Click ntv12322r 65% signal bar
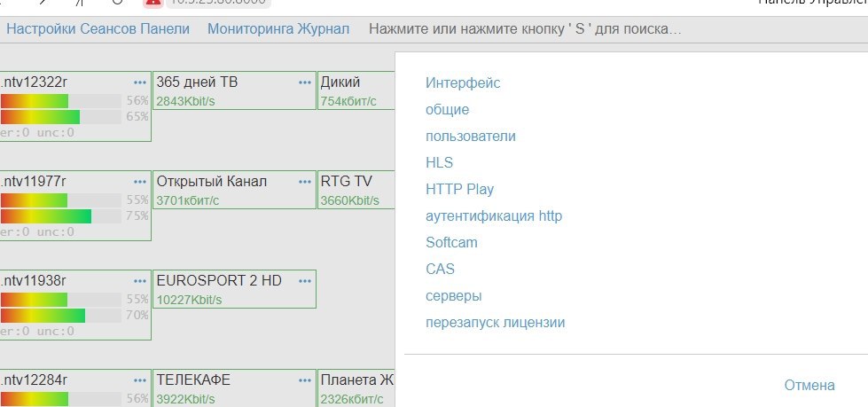 (61, 117)
